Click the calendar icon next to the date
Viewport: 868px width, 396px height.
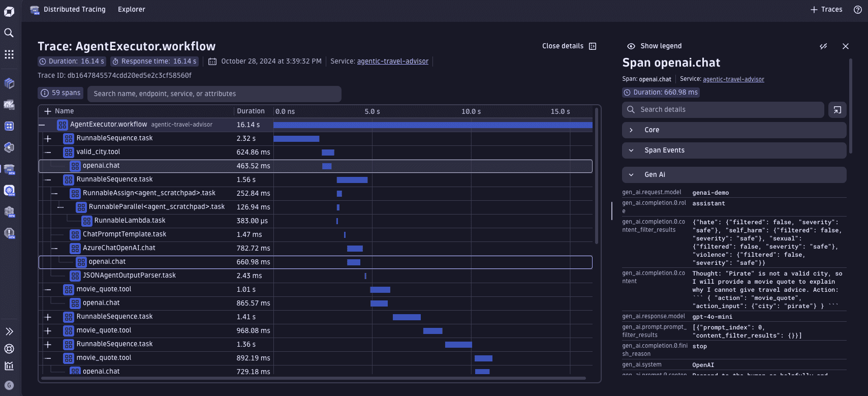tap(212, 62)
